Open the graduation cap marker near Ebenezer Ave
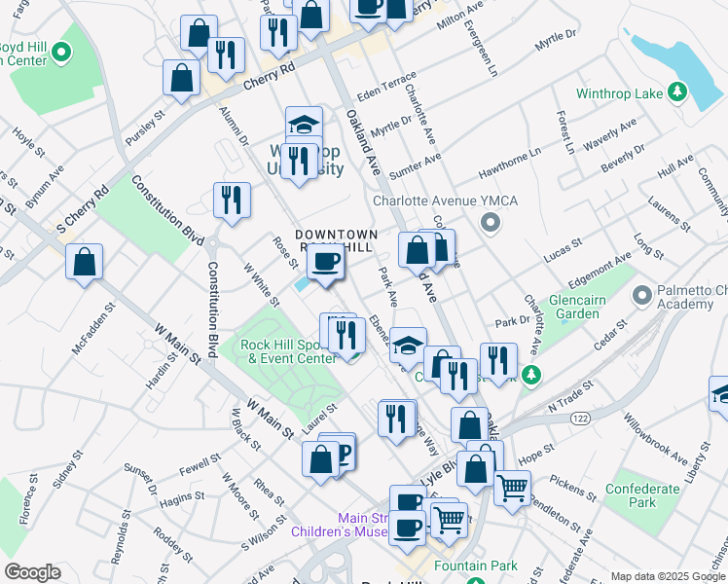 click(408, 347)
